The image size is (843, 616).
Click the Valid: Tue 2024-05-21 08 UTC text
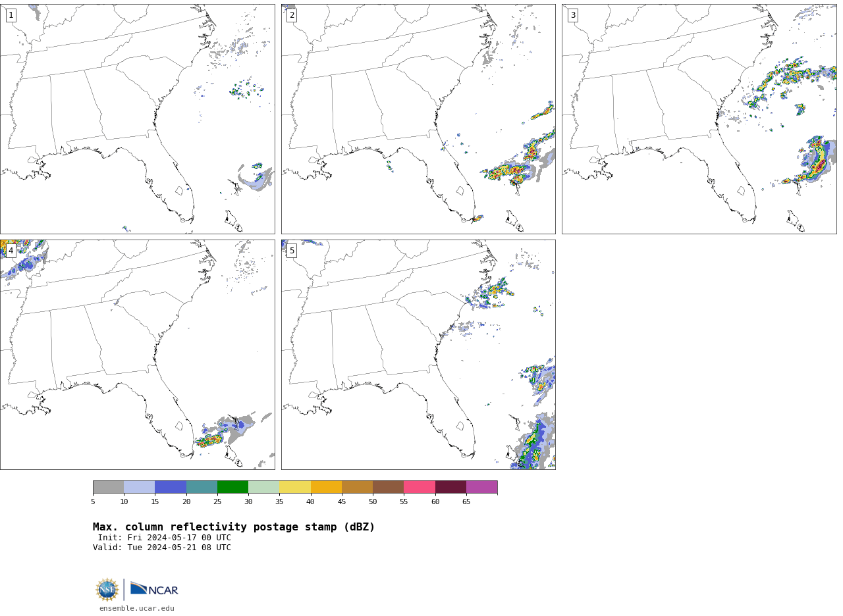point(162,548)
